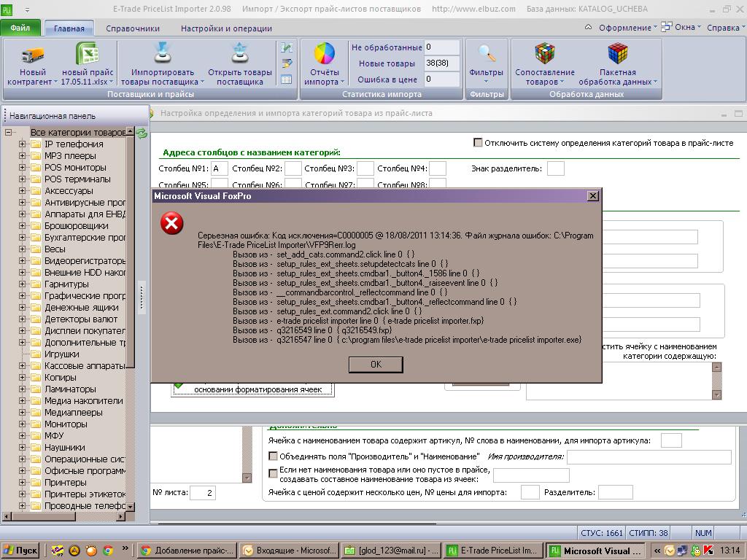747x560 pixels.
Task: Select the МФУ category
Action: (54, 436)
